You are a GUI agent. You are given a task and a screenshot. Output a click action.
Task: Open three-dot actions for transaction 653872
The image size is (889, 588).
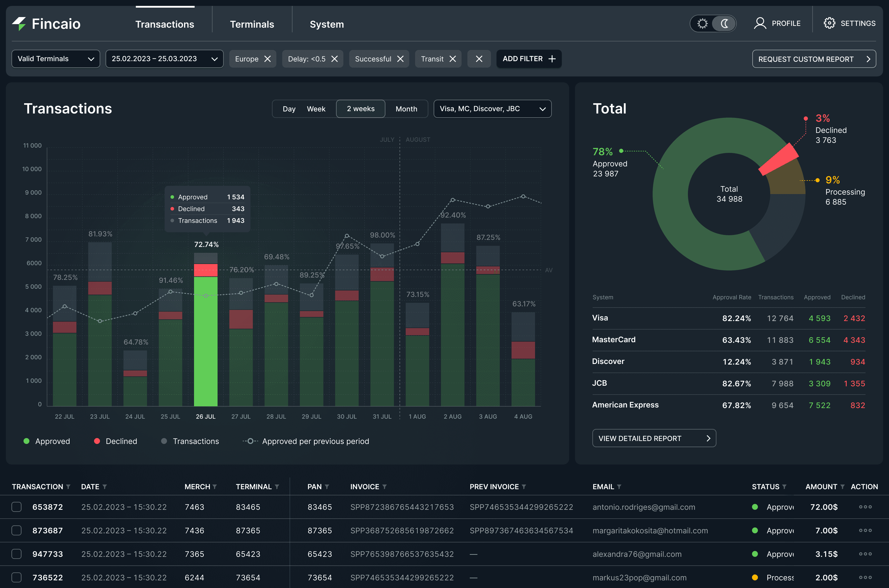tap(865, 507)
